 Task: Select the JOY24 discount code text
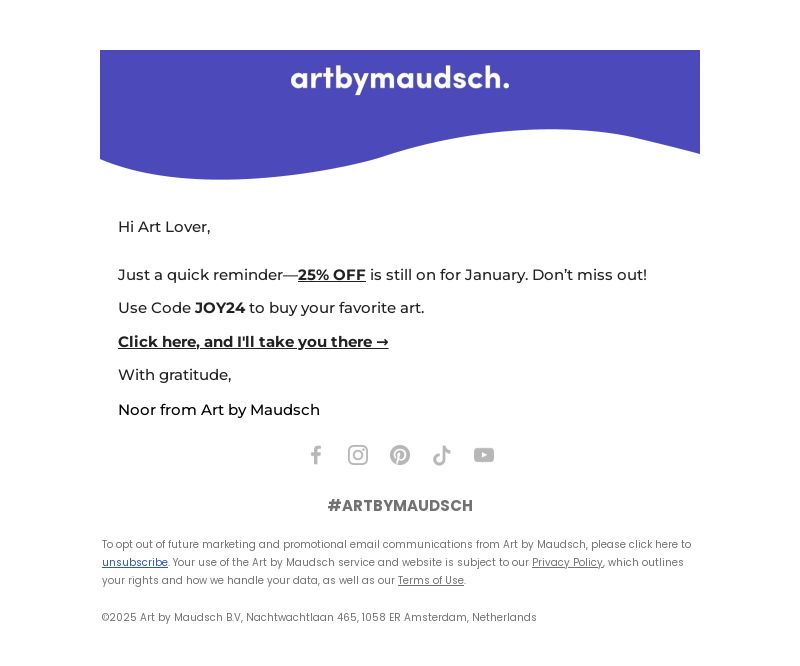coord(220,308)
